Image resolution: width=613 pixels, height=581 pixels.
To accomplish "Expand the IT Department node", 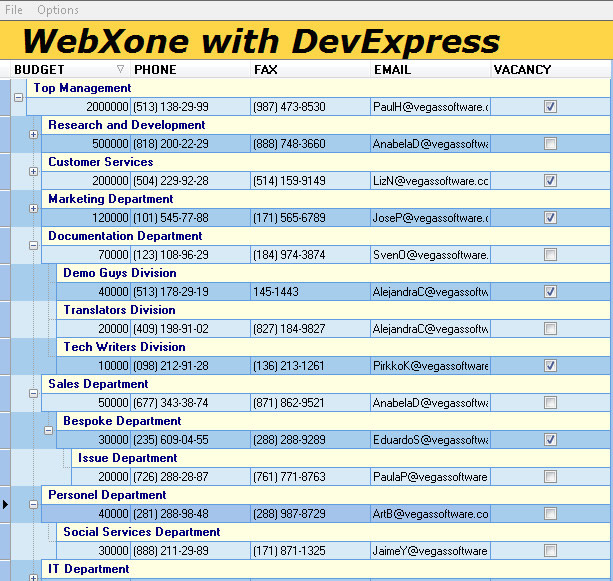I will click(33, 577).
